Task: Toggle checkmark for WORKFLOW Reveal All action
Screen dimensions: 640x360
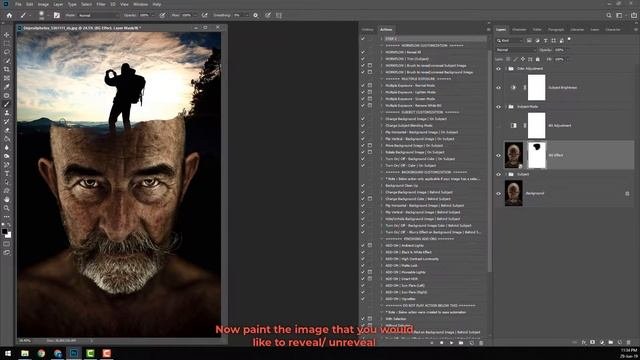Action: (x=363, y=52)
